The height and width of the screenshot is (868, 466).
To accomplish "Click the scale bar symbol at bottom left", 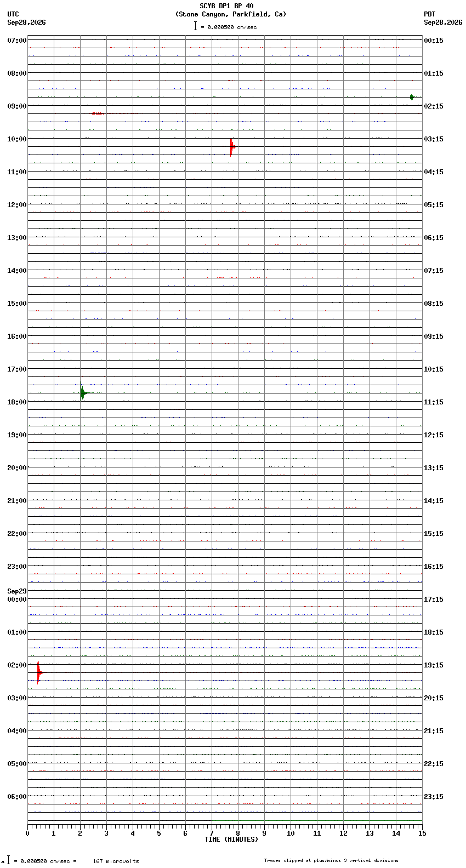I will click(8, 860).
